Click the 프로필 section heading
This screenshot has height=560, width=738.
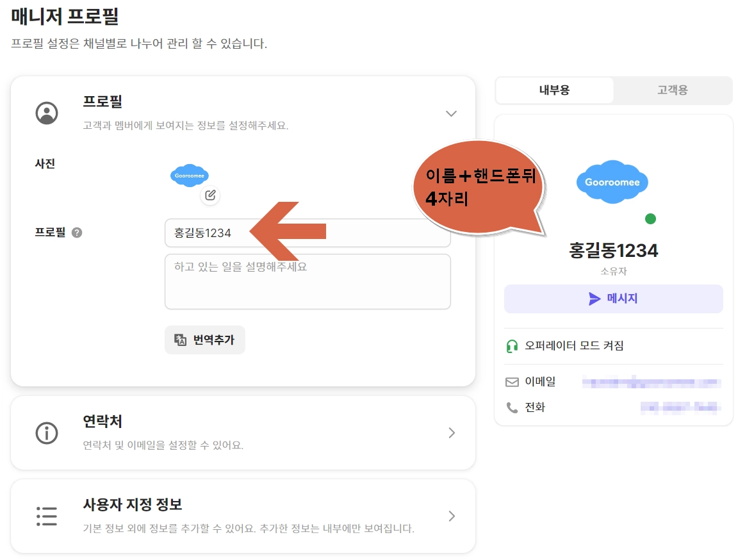pos(102,101)
